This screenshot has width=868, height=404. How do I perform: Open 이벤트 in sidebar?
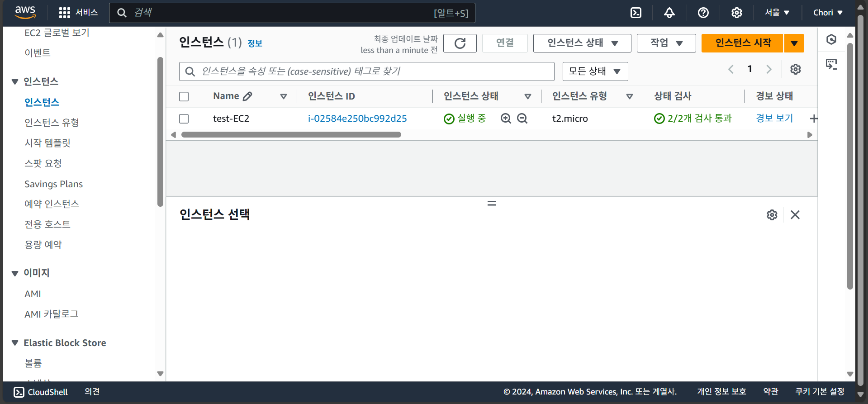[x=38, y=53]
